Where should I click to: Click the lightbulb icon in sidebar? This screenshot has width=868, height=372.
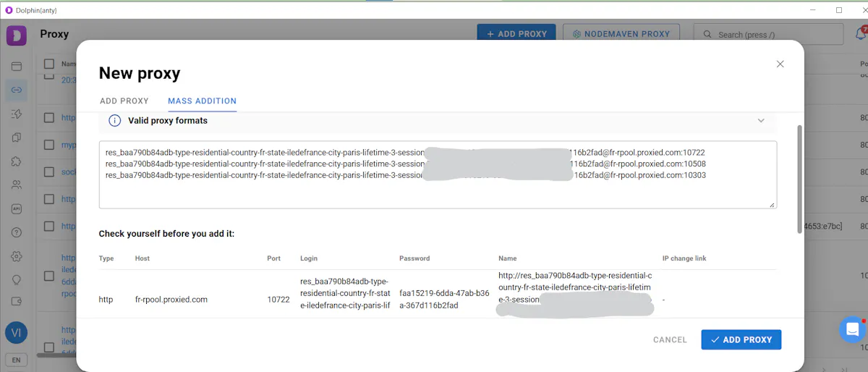click(x=16, y=279)
